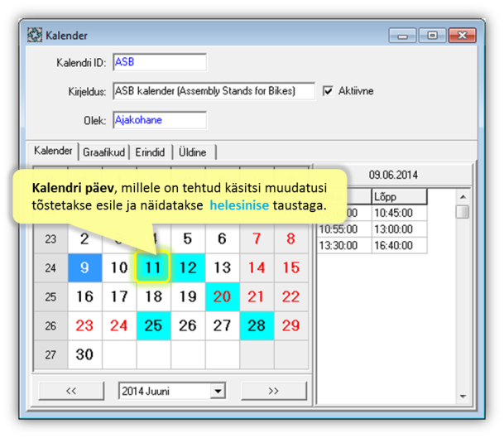Click week number 26 row header
504x438 pixels.
tap(50, 325)
